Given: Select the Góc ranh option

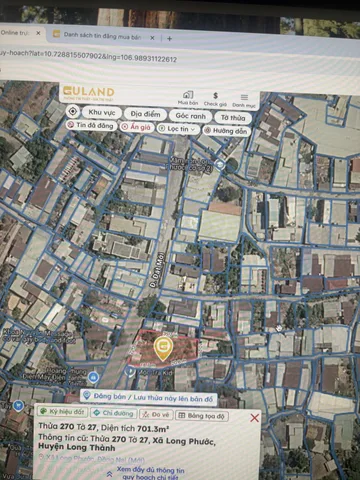Looking at the screenshot, I should click(190, 116).
